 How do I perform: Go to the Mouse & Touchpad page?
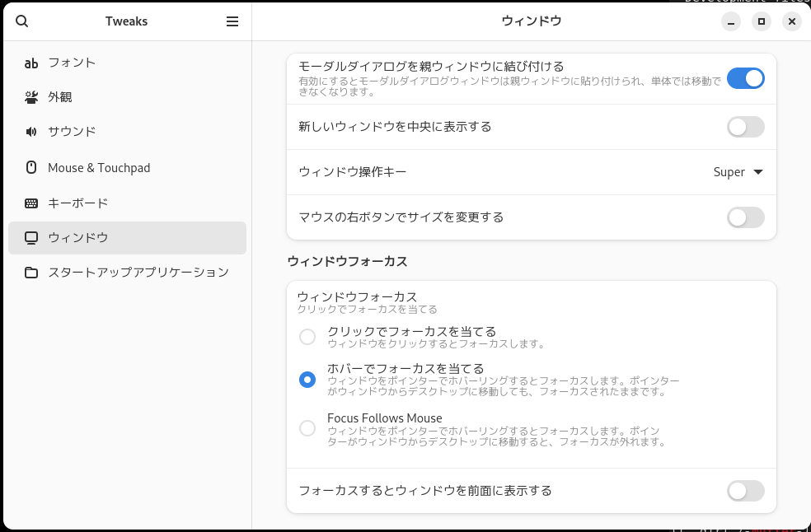pos(127,168)
